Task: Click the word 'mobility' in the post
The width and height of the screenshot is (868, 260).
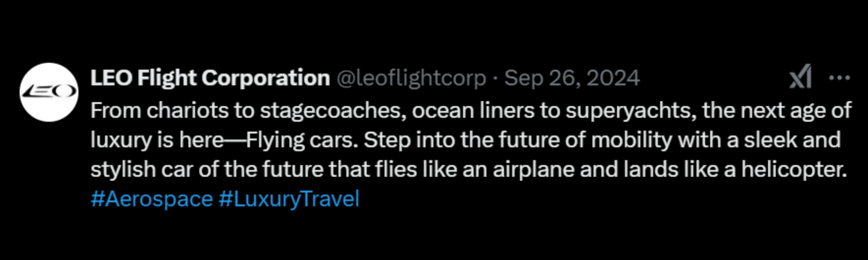Action: pos(631,140)
